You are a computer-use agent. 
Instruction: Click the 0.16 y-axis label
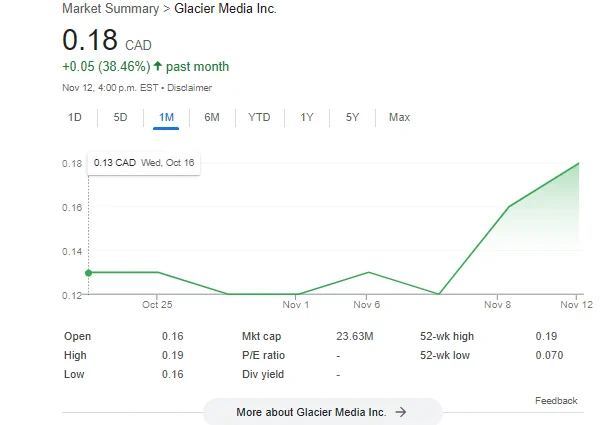[72, 208]
